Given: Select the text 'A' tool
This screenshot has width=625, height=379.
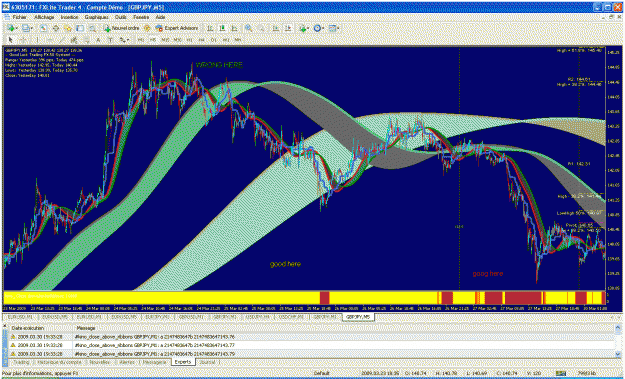Looking at the screenshot, I should click(x=98, y=40).
